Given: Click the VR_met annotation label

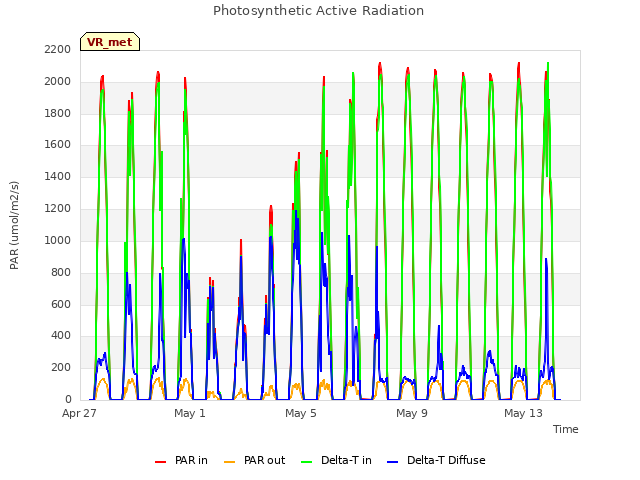Looking at the screenshot, I should pyautogui.click(x=110, y=42).
